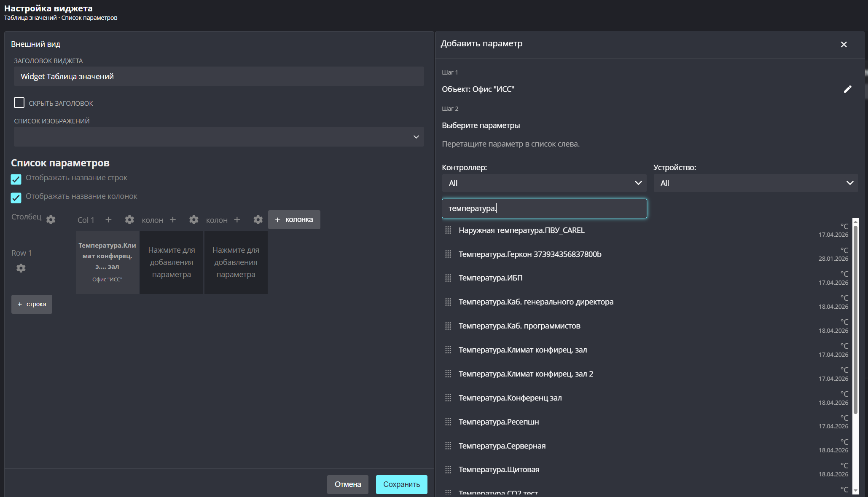Uncheck Отображать название колонок
Image resolution: width=868 pixels, height=497 pixels.
(16, 198)
